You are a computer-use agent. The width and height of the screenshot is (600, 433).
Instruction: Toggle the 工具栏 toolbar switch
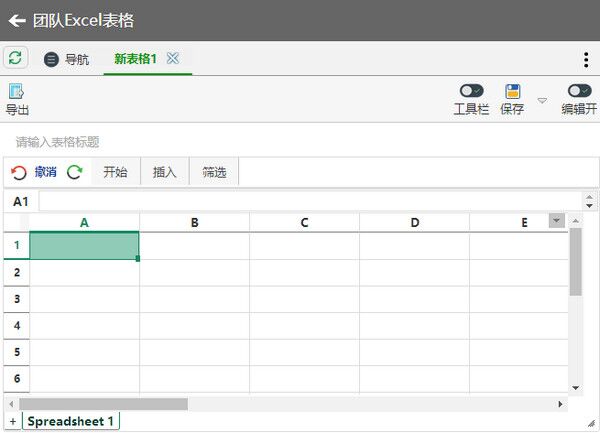click(x=471, y=91)
